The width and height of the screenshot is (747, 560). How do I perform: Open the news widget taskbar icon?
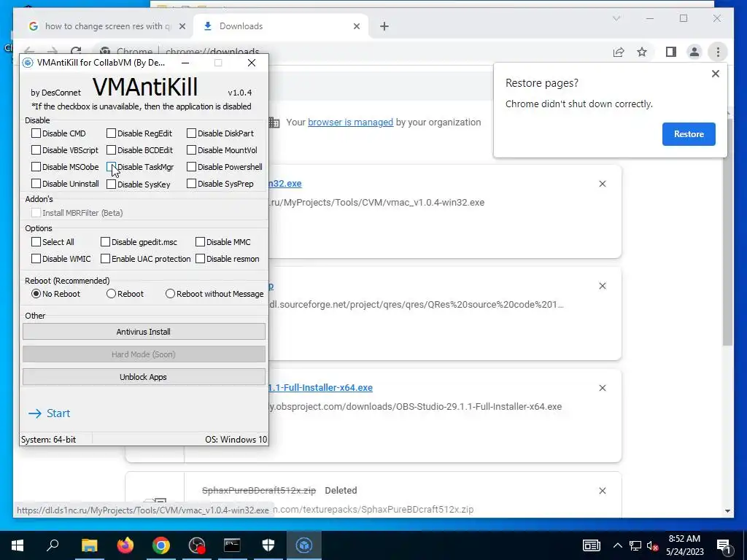(x=591, y=545)
